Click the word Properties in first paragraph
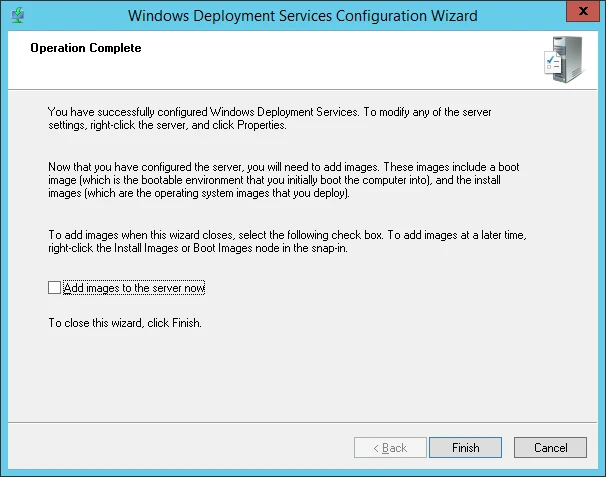The width and height of the screenshot is (606, 477). click(x=262, y=125)
